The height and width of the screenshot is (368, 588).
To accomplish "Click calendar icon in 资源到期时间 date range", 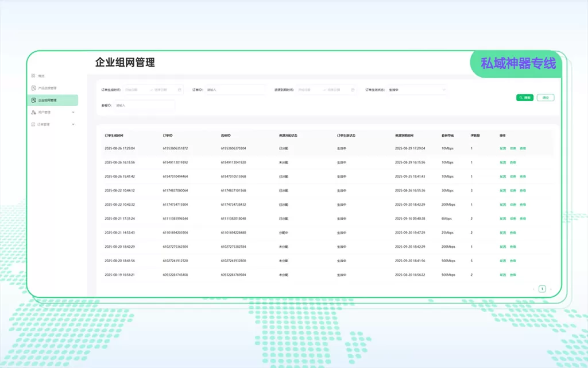I will tap(352, 90).
